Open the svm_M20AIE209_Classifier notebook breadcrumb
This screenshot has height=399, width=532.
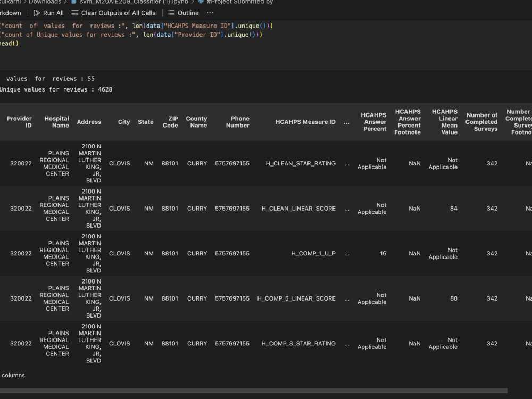[x=134, y=2]
